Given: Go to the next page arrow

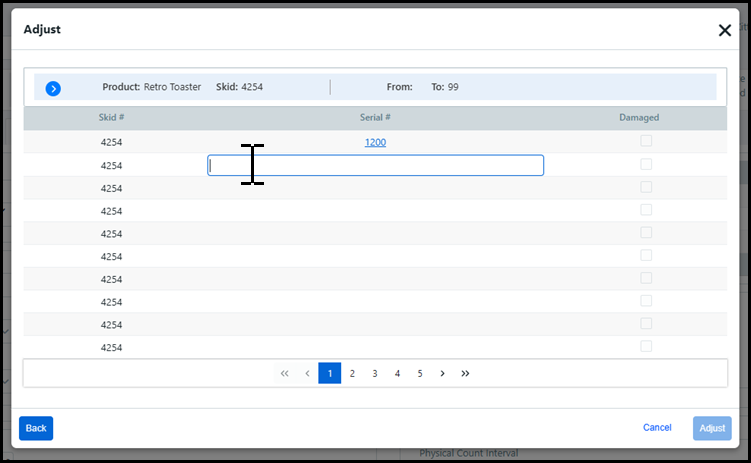Looking at the screenshot, I should [x=442, y=373].
